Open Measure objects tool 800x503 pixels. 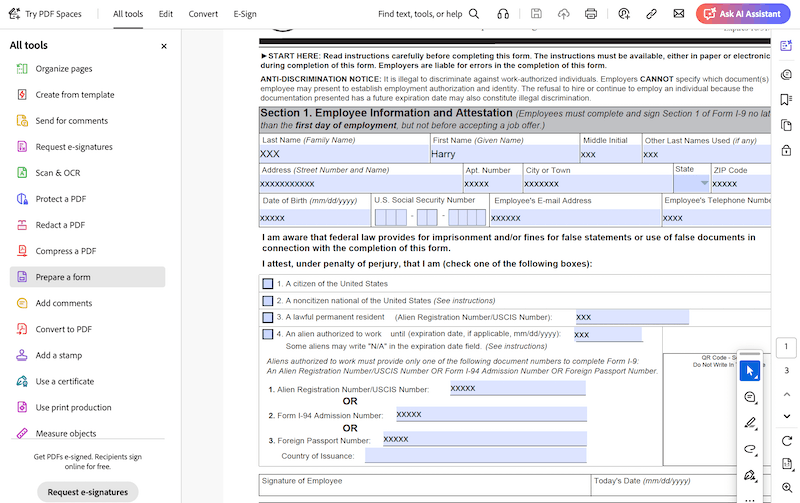(66, 433)
